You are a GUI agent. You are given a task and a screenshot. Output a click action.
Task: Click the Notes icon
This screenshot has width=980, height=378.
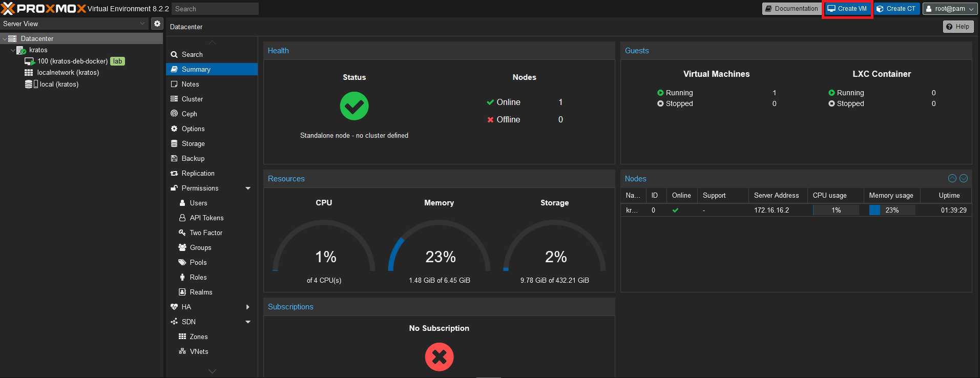click(x=174, y=84)
